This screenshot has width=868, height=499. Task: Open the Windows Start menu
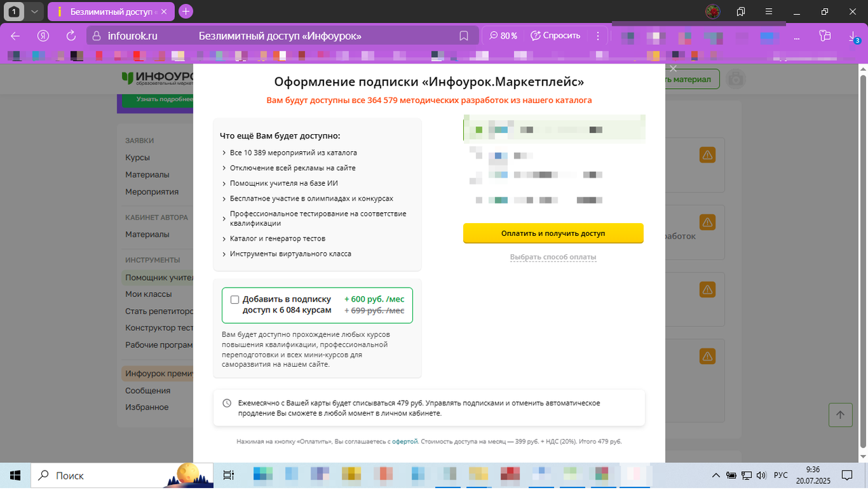(15, 475)
